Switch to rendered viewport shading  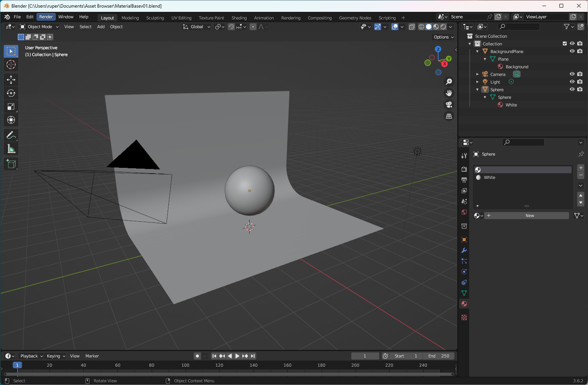(x=443, y=27)
